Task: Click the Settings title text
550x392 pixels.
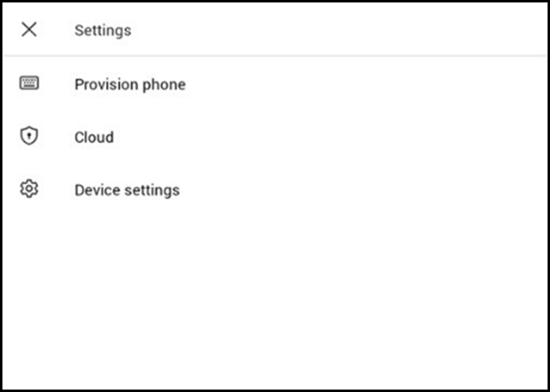Action: pos(103,30)
